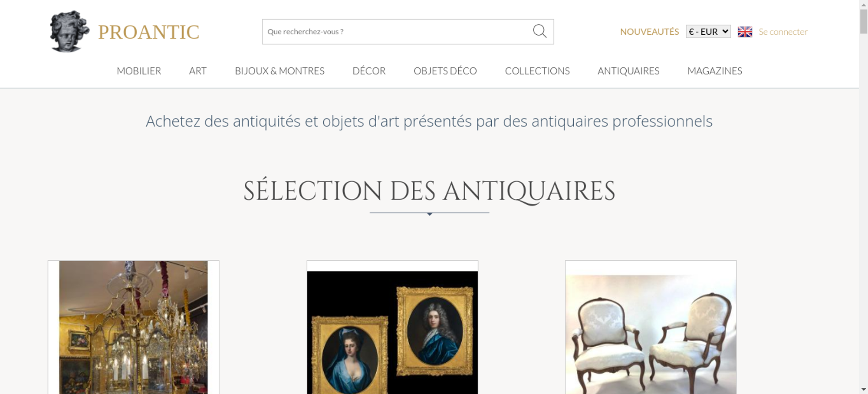Open the Objets Déco menu
868x394 pixels.
click(445, 71)
